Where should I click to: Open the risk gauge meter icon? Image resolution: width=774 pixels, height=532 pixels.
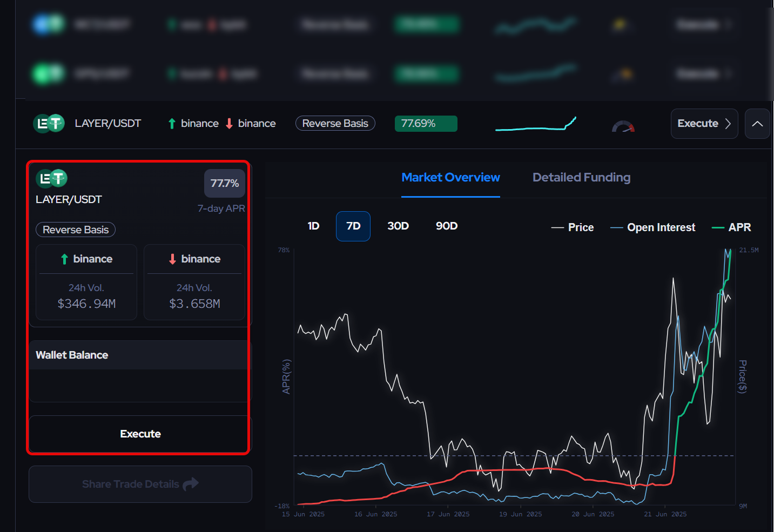[623, 126]
